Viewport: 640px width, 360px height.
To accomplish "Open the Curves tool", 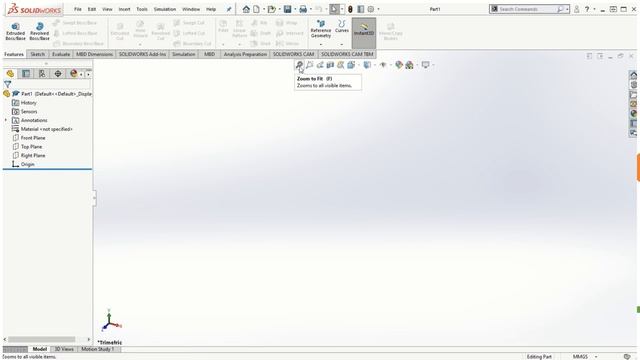I will click(x=342, y=27).
